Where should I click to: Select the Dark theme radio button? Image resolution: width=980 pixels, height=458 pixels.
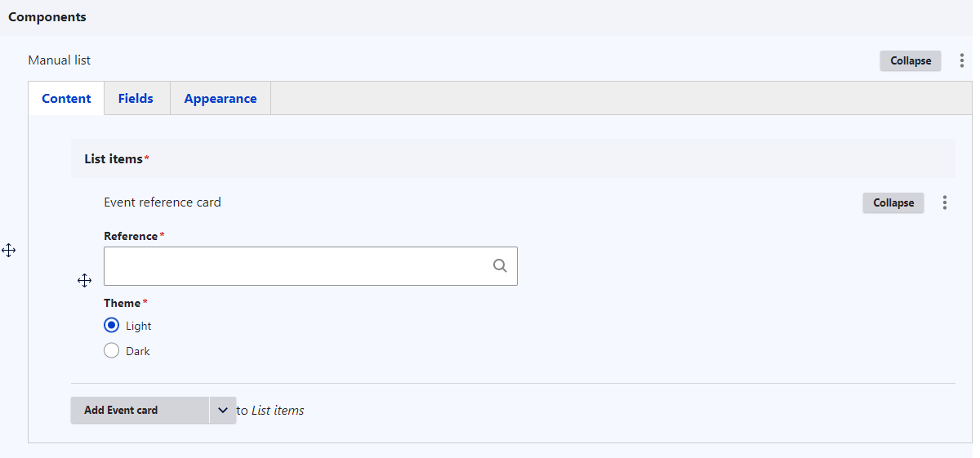tap(112, 351)
